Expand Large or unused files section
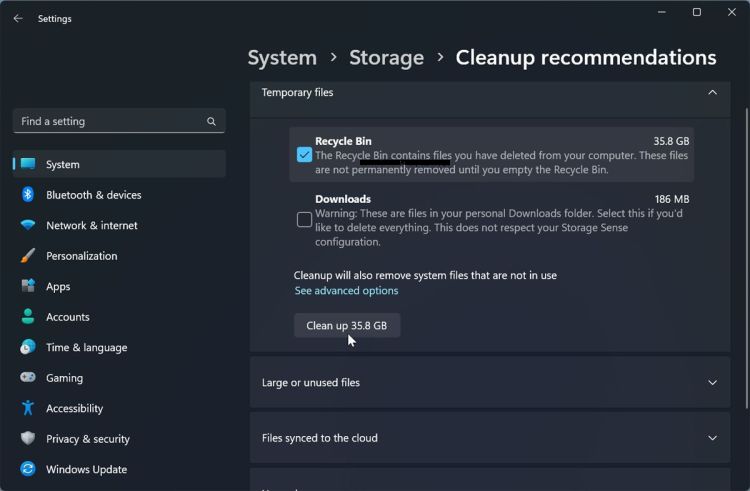This screenshot has height=491, width=750. (712, 383)
